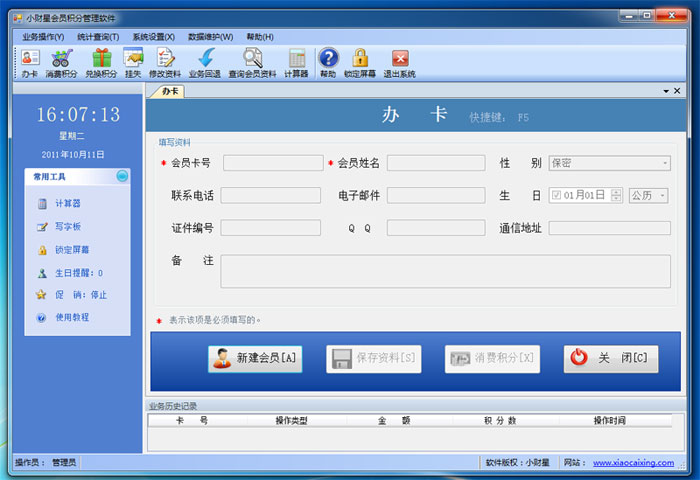Click the birthday date spinner arrows
This screenshot has height=480, width=700.
tap(616, 196)
